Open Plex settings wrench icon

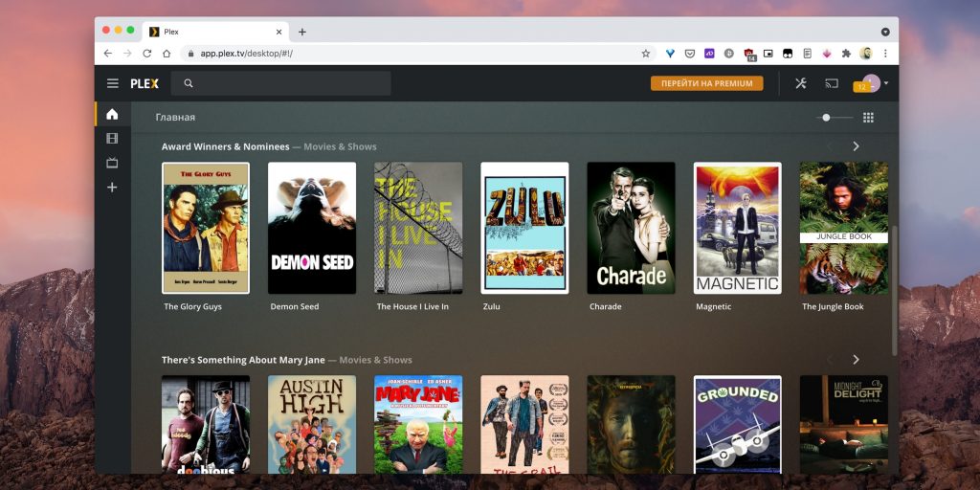pos(801,83)
